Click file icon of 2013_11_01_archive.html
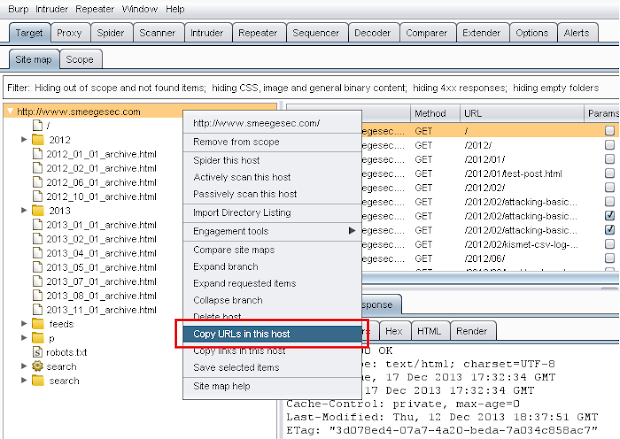620x439 pixels. click(x=38, y=310)
